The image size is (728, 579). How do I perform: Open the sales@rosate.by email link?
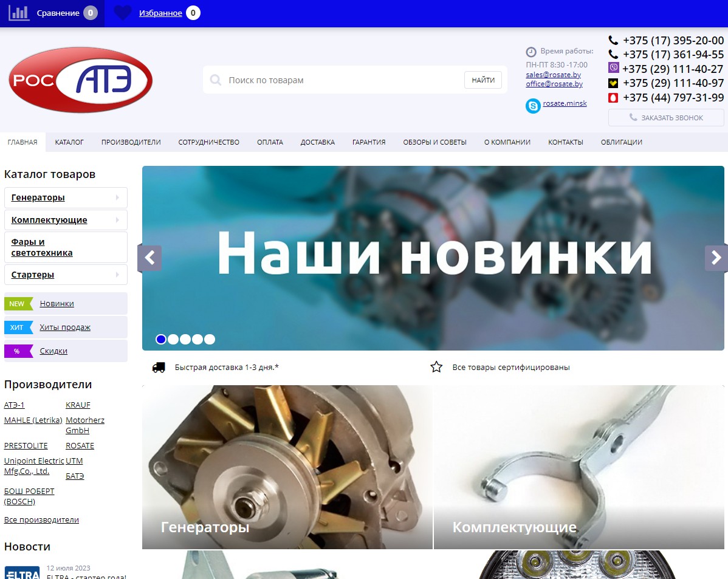554,74
